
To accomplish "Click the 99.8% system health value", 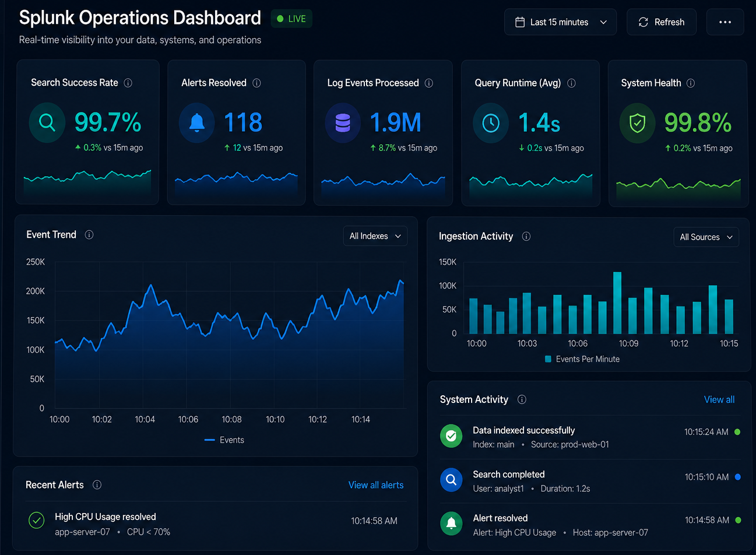I will [x=698, y=122].
